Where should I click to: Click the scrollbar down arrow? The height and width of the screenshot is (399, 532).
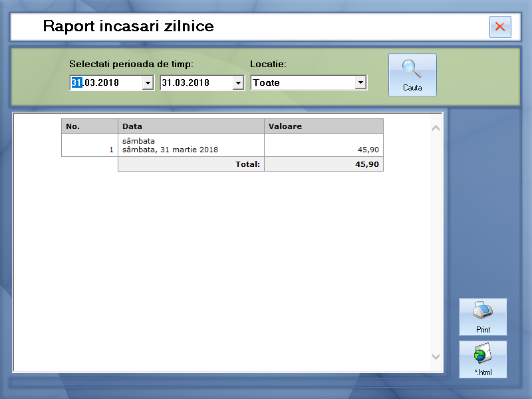tap(436, 356)
